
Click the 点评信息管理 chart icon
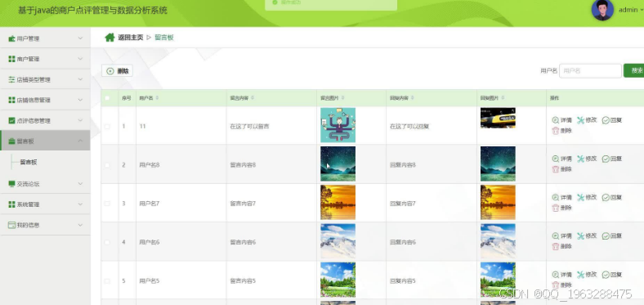pyautogui.click(x=12, y=121)
